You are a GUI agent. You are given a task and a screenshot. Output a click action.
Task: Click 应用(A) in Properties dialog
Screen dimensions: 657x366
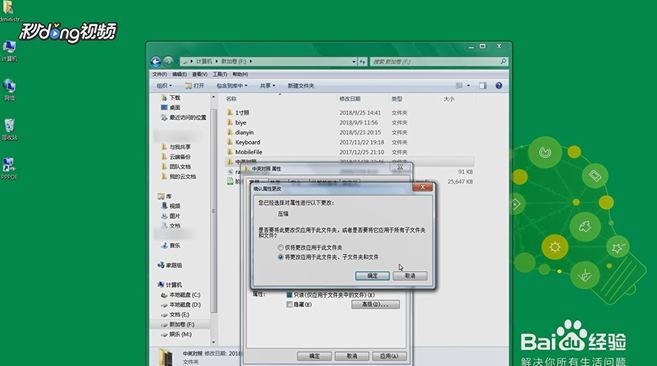coord(389,356)
